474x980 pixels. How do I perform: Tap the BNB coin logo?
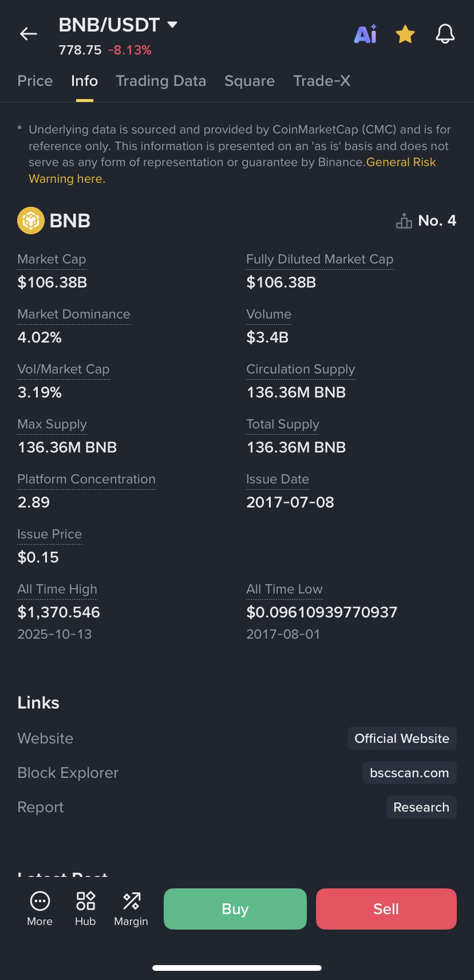[x=31, y=221]
